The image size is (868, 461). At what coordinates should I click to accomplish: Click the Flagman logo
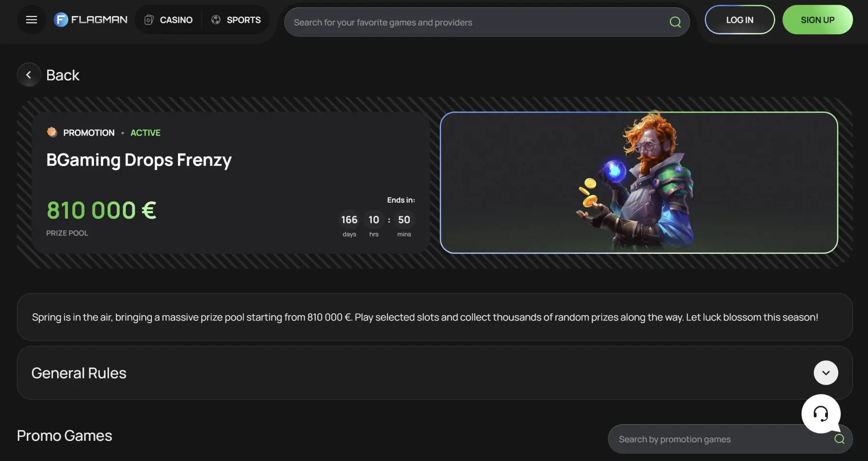(91, 20)
